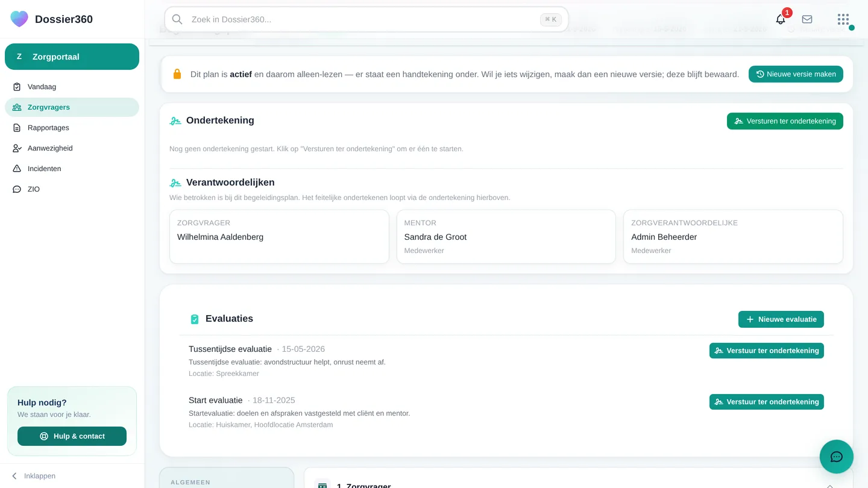
Task: Click the 'Locatie: Spreekkamer' text
Action: [x=224, y=374]
